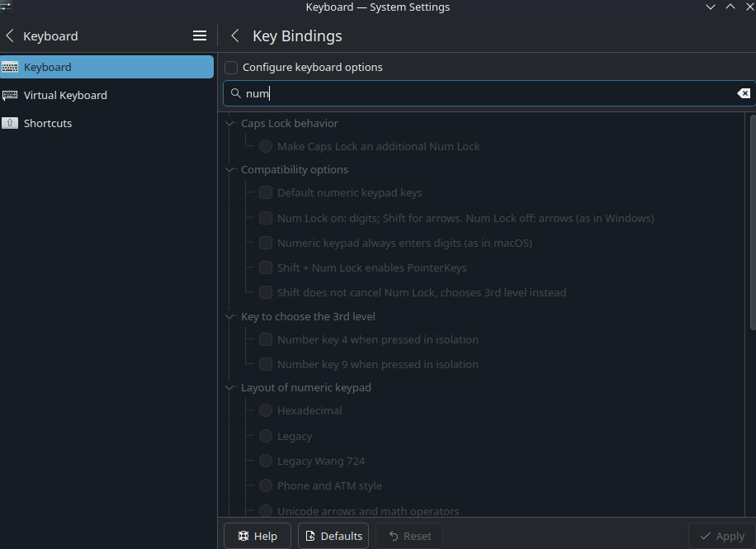Image resolution: width=756 pixels, height=549 pixels.
Task: Click the Reset button
Action: [409, 536]
